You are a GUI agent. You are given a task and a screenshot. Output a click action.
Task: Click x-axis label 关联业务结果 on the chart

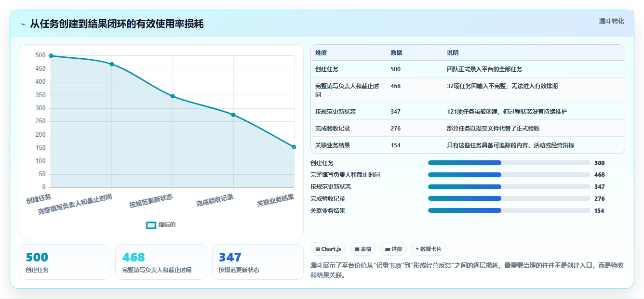[x=276, y=200]
